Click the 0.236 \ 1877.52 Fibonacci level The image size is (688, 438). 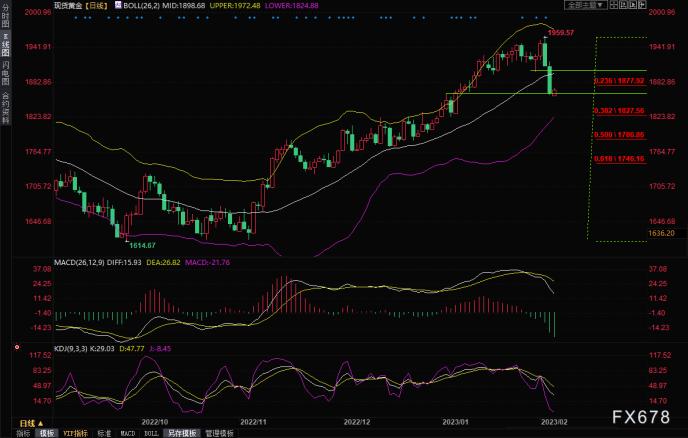pyautogui.click(x=620, y=81)
